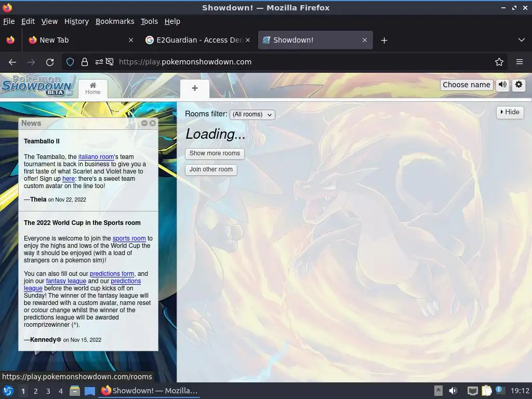Open Showdown options gear icon

pos(519,85)
